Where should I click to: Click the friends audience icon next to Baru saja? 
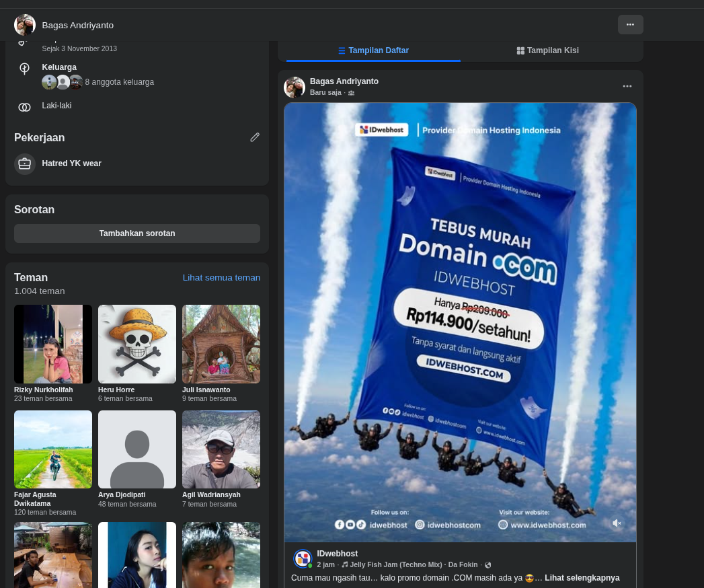pyautogui.click(x=352, y=93)
